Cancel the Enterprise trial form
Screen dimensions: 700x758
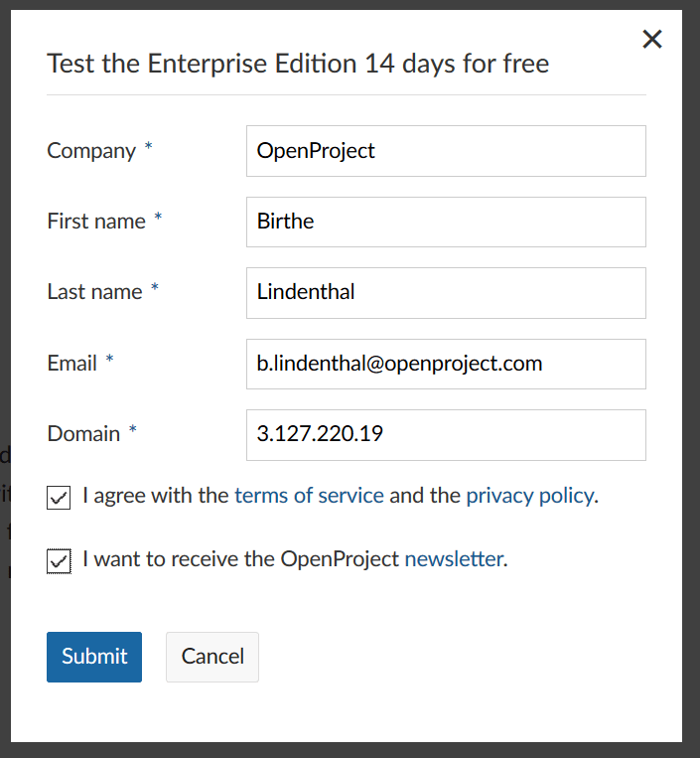(x=212, y=657)
